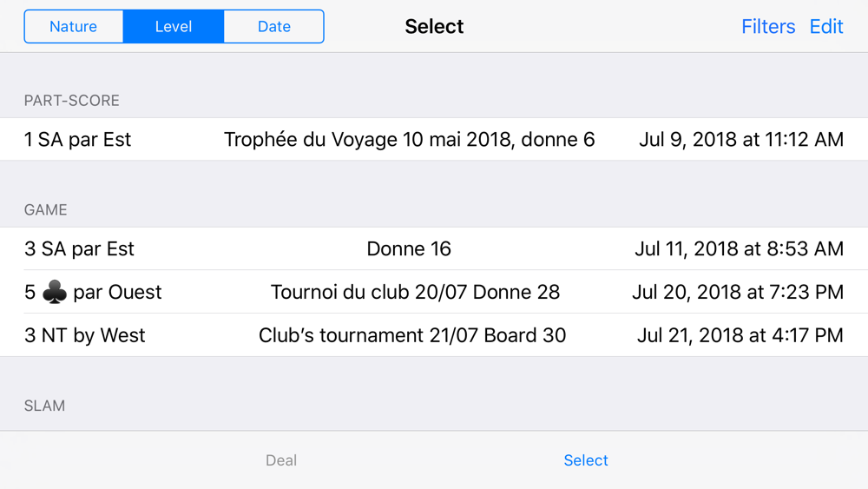Click the Jul 9, 2018 timestamp
Screen dimensions: 868x489
740,140
